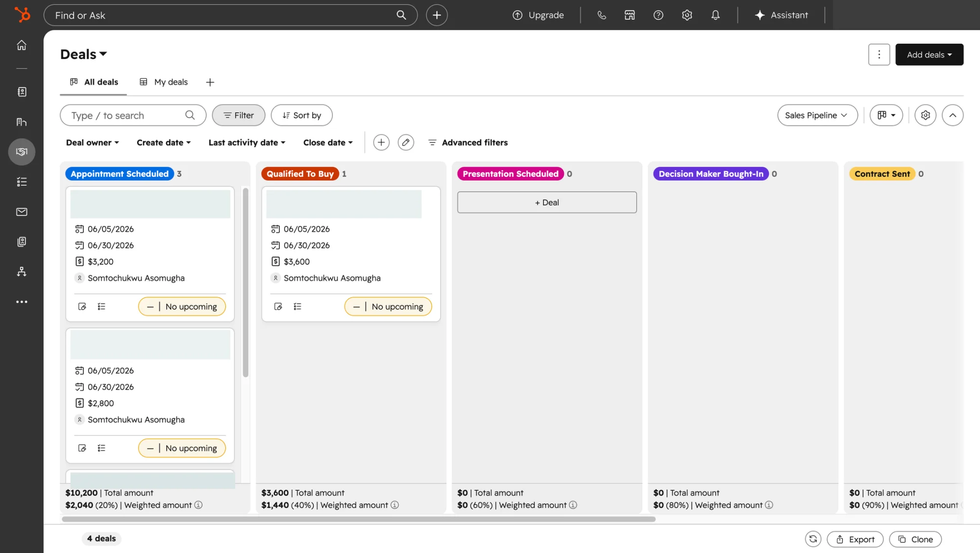Open board settings gear icon

pyautogui.click(x=925, y=115)
